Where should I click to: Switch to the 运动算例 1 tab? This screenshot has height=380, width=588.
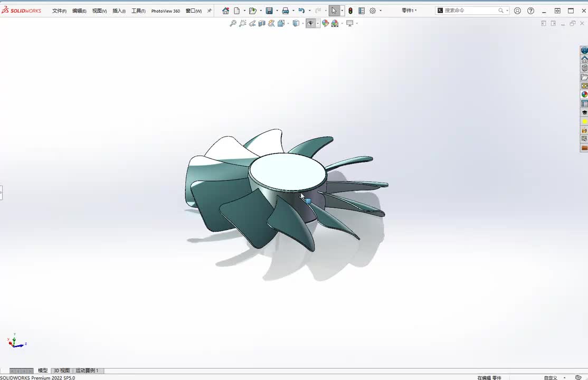click(x=87, y=370)
